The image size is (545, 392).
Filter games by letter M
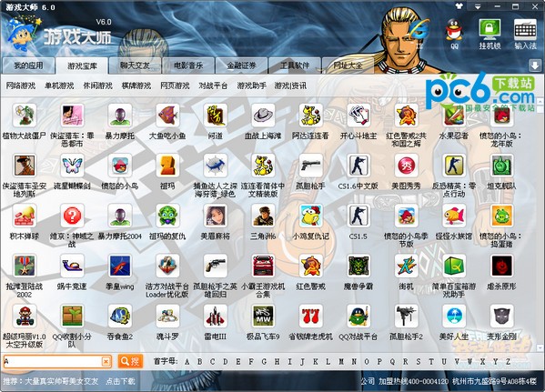point(341,362)
